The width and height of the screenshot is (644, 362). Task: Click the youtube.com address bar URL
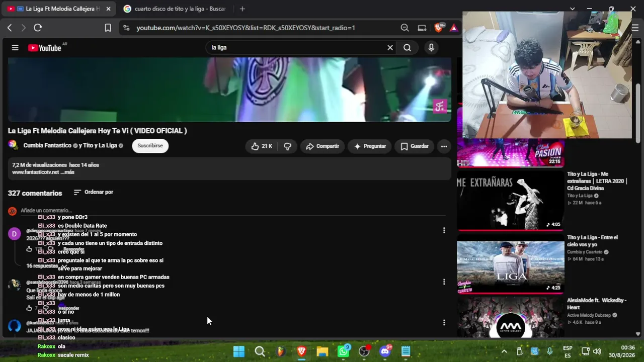(x=246, y=28)
